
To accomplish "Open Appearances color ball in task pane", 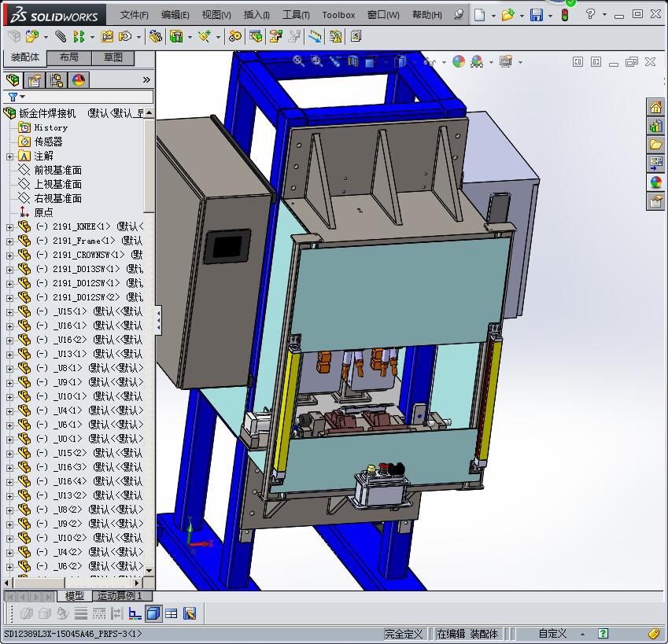I will (x=655, y=182).
